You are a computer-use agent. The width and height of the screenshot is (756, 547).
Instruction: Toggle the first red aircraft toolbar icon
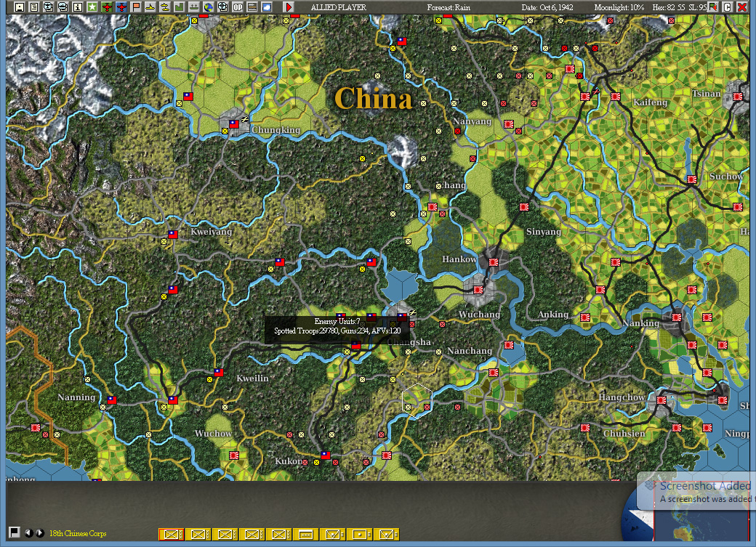click(108, 8)
